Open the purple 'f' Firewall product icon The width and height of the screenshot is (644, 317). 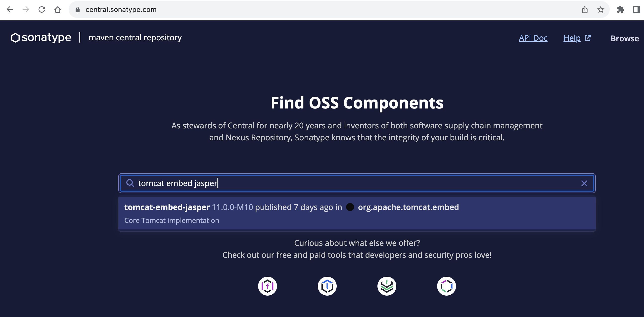pos(267,286)
